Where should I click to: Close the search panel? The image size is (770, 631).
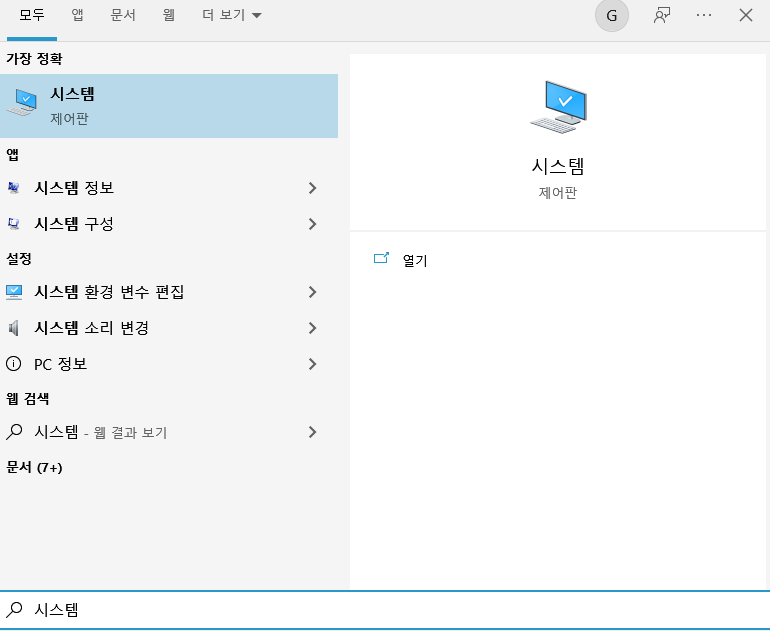pyautogui.click(x=745, y=15)
